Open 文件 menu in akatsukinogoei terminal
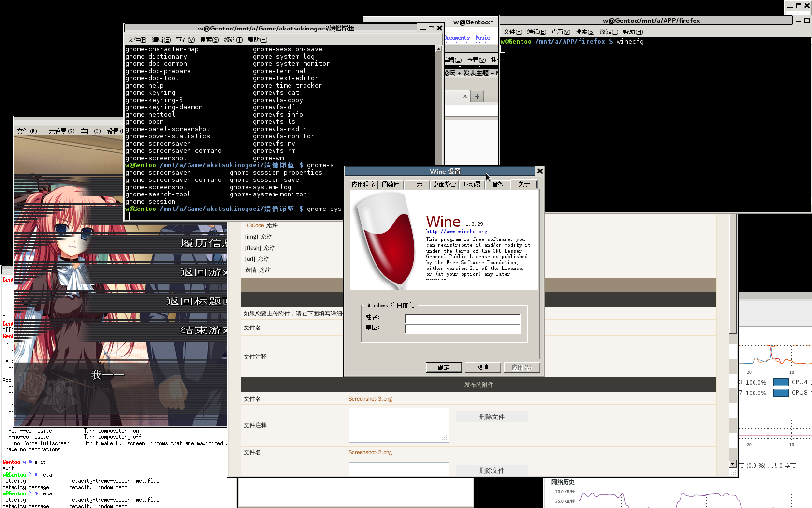This screenshot has width=812, height=508. pyautogui.click(x=137, y=40)
